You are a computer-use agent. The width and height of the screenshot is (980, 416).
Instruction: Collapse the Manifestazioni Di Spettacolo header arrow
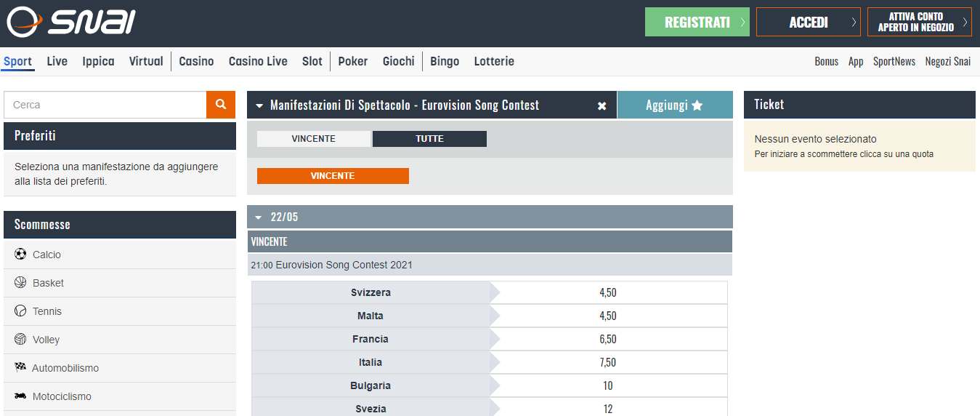tap(259, 105)
